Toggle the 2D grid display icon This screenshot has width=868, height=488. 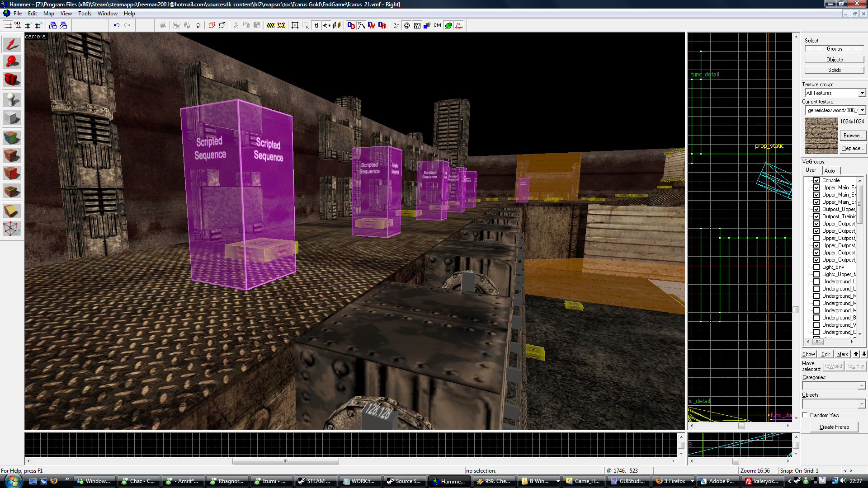[x=8, y=25]
